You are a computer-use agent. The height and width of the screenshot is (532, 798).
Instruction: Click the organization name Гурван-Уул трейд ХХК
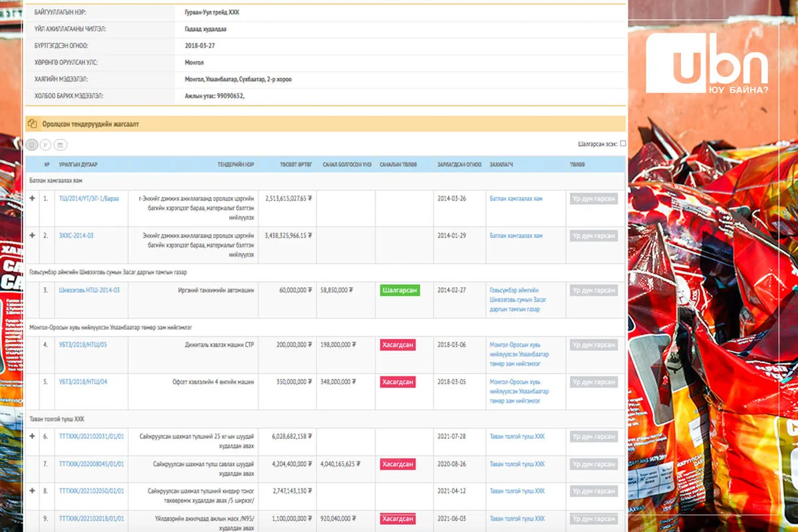211,13
